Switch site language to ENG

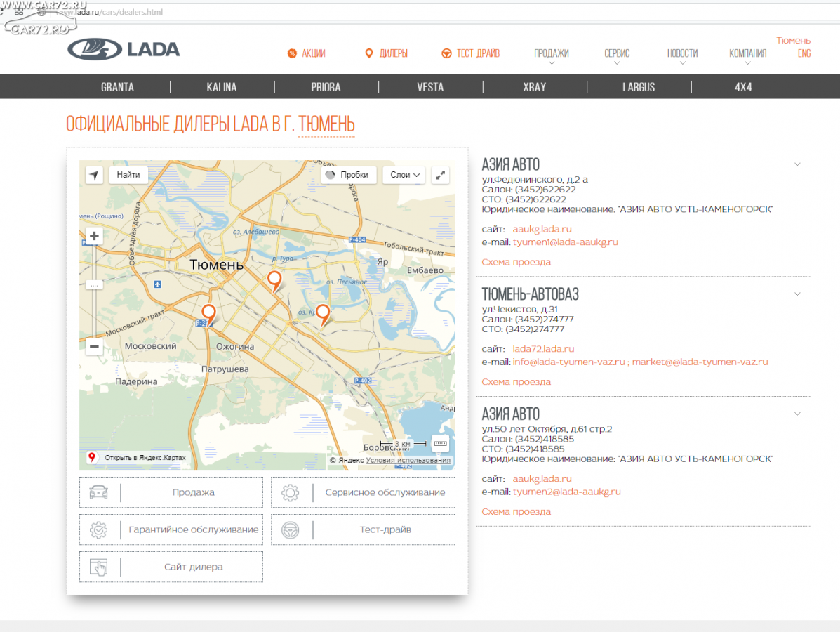(x=804, y=53)
